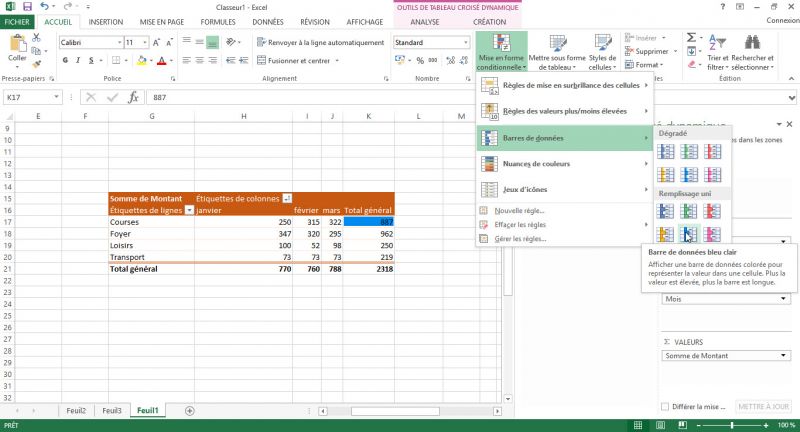Click Mise en forme conditionnelle button

501,52
